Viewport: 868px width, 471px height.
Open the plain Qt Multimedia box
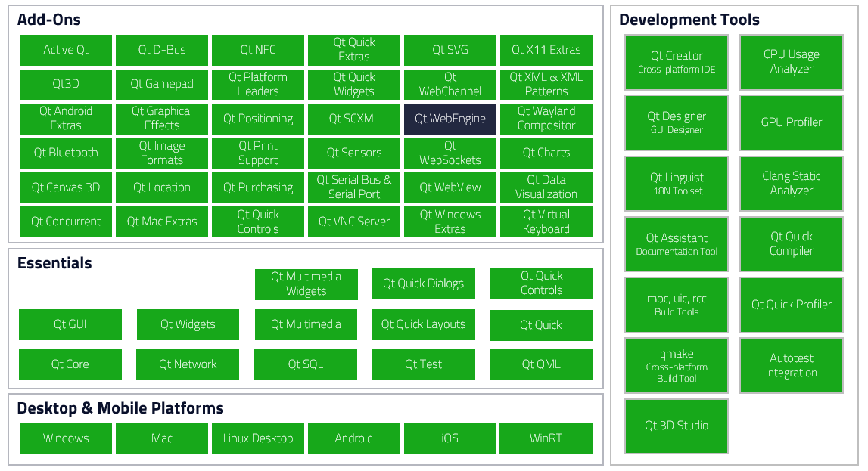pos(306,324)
